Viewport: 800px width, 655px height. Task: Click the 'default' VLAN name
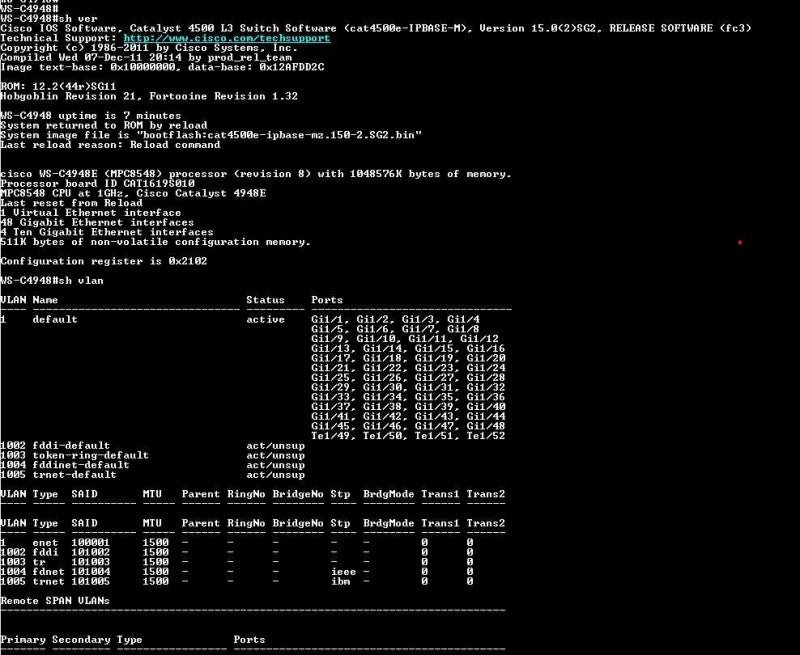[55, 319]
